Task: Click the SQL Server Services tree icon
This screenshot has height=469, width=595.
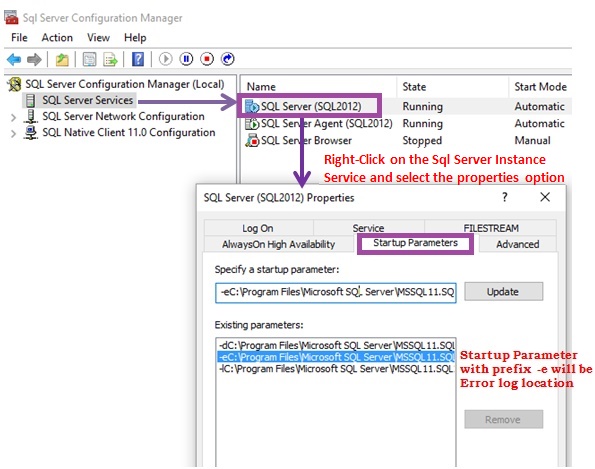Action: click(x=30, y=100)
